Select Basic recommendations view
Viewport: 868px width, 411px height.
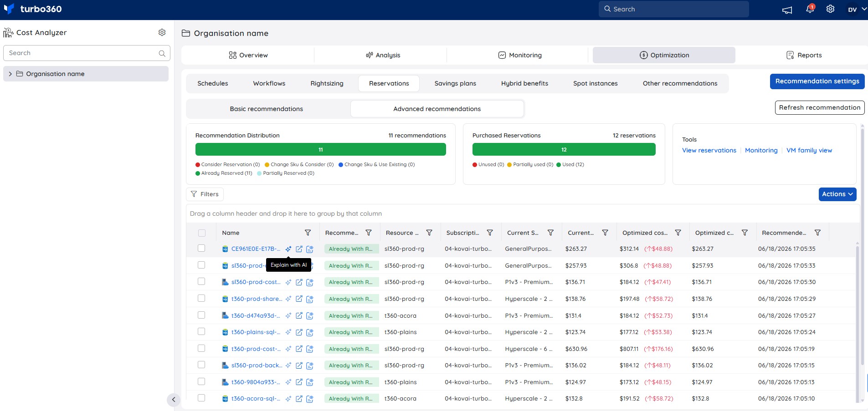click(x=267, y=109)
